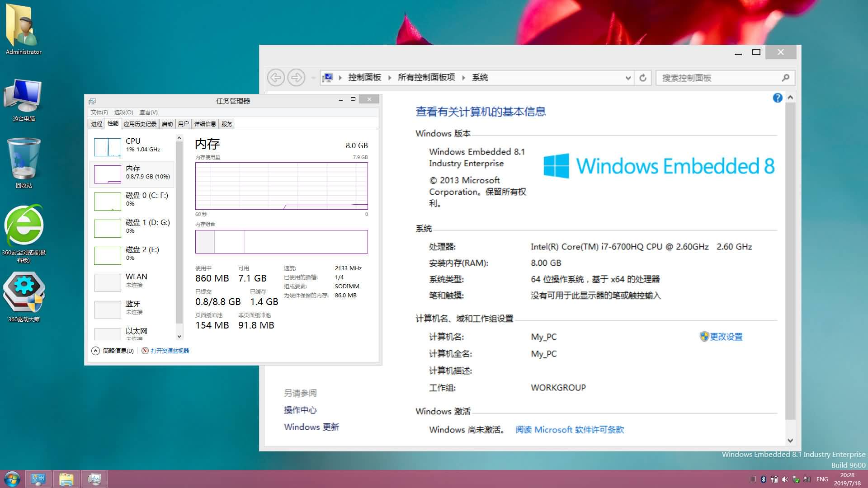
Task: Click the back arrow in Control Panel
Action: click(x=276, y=78)
